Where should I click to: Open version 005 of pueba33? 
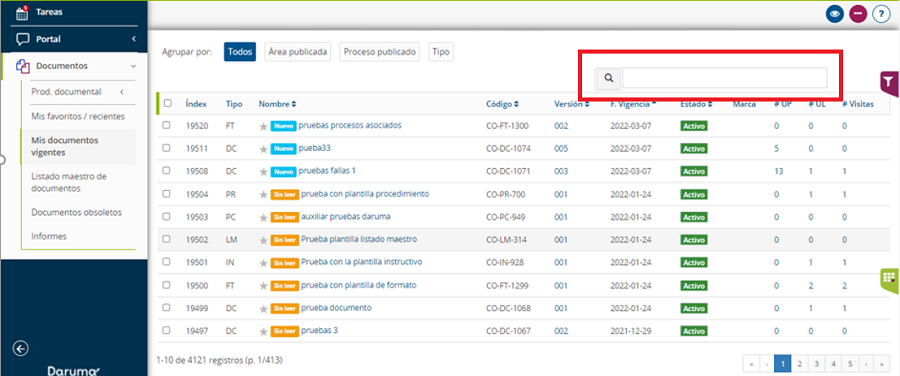[561, 149]
